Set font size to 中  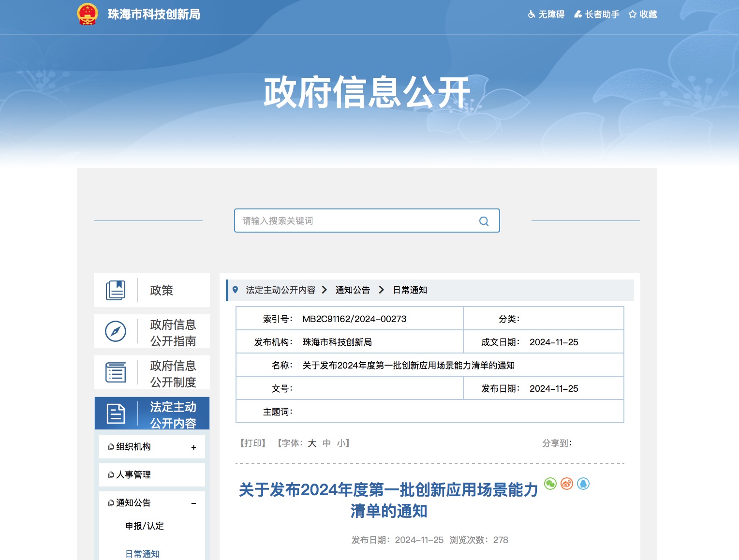coord(327,443)
